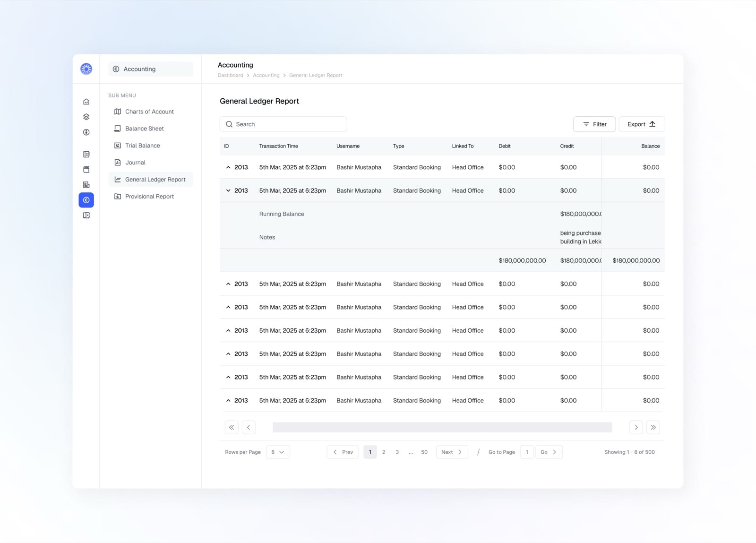The width and height of the screenshot is (756, 543).
Task: Click the Export button
Action: click(642, 124)
